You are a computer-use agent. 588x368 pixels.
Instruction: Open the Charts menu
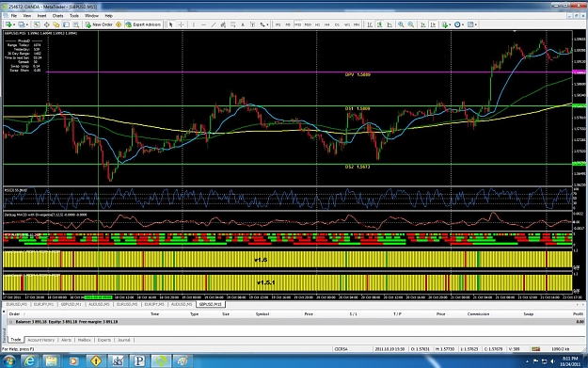57,16
